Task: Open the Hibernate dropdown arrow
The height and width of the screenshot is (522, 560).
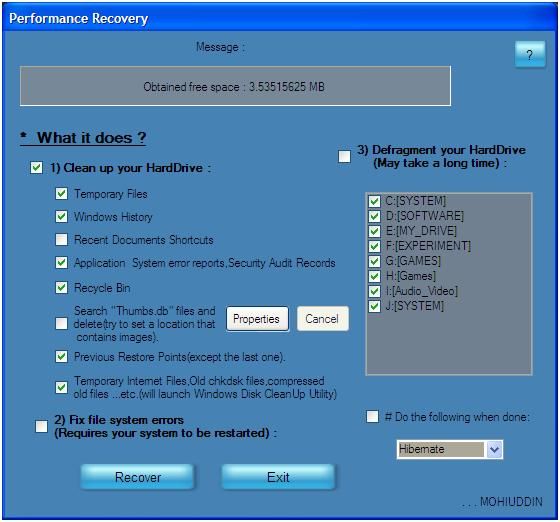Action: pyautogui.click(x=494, y=449)
